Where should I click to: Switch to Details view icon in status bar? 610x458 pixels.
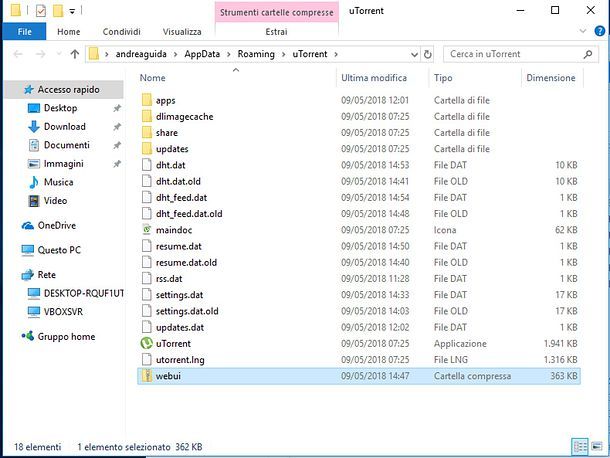click(580, 446)
